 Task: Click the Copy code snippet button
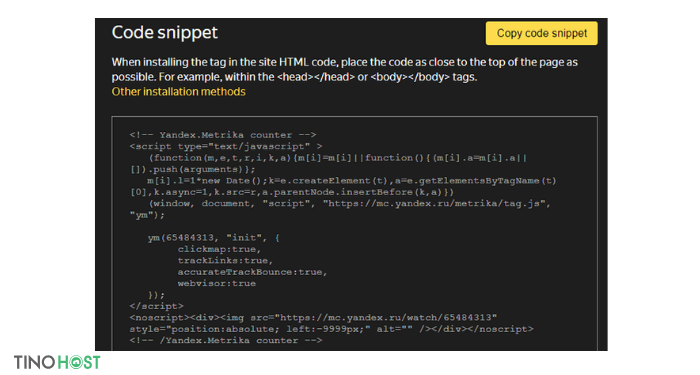[x=542, y=33]
